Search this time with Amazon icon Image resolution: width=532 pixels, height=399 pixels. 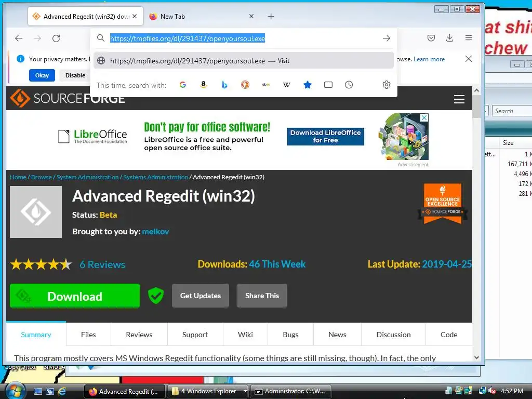(204, 85)
